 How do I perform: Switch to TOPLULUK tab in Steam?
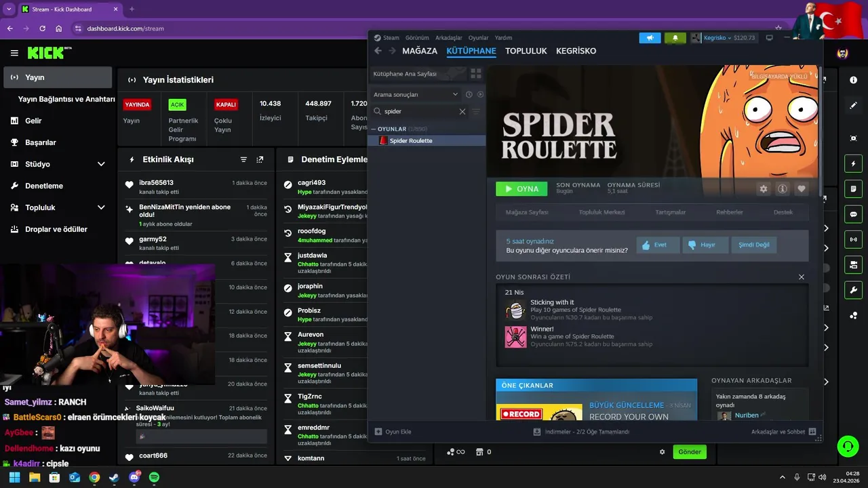click(x=526, y=51)
